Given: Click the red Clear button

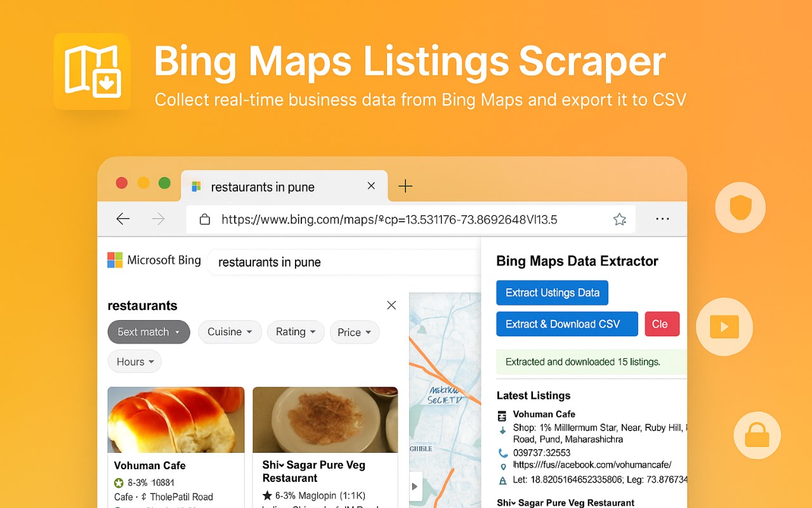Looking at the screenshot, I should coord(662,324).
